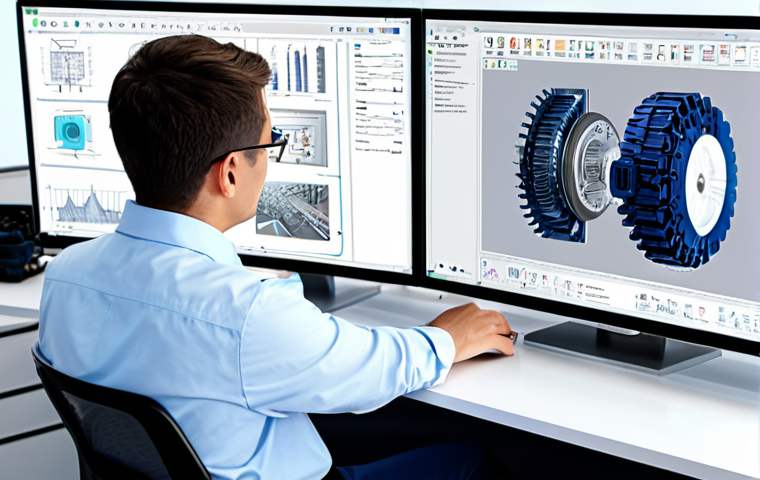Open the peaked line chart thumbnail
Screen dimensions: 760x480
pos(85,206)
